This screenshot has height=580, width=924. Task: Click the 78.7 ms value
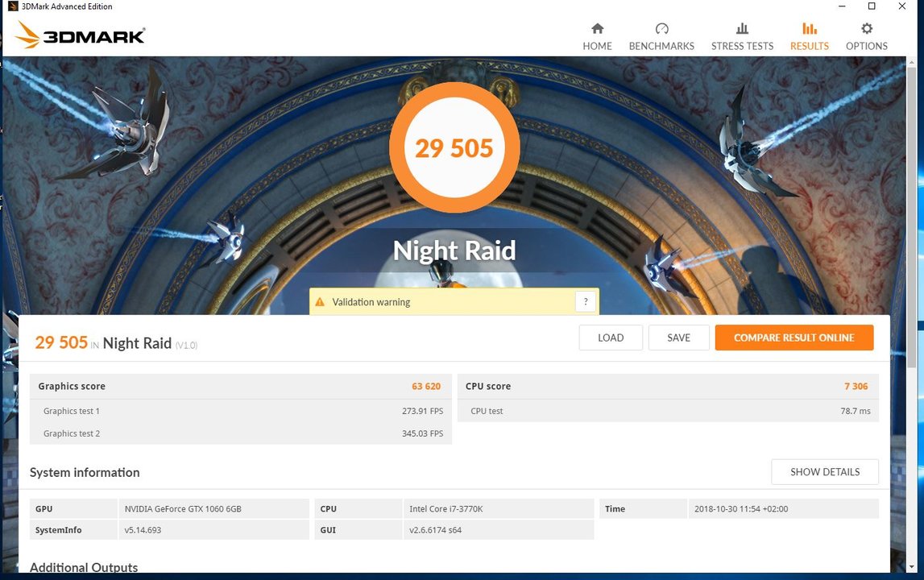tap(855, 412)
